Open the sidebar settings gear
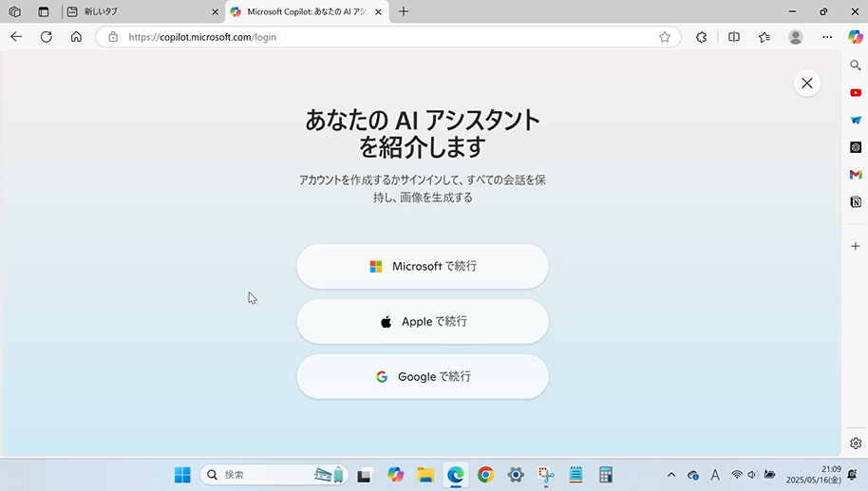 [x=855, y=444]
